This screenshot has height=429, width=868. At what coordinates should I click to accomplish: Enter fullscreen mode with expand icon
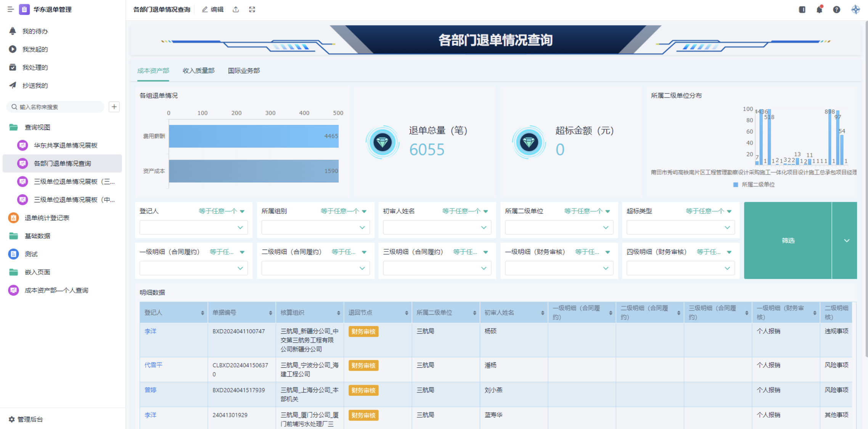point(252,10)
